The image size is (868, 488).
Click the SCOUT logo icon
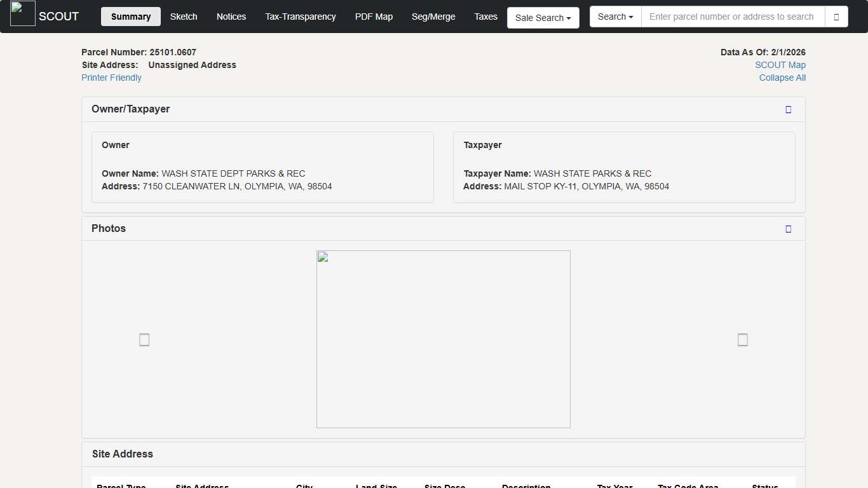coord(23,14)
